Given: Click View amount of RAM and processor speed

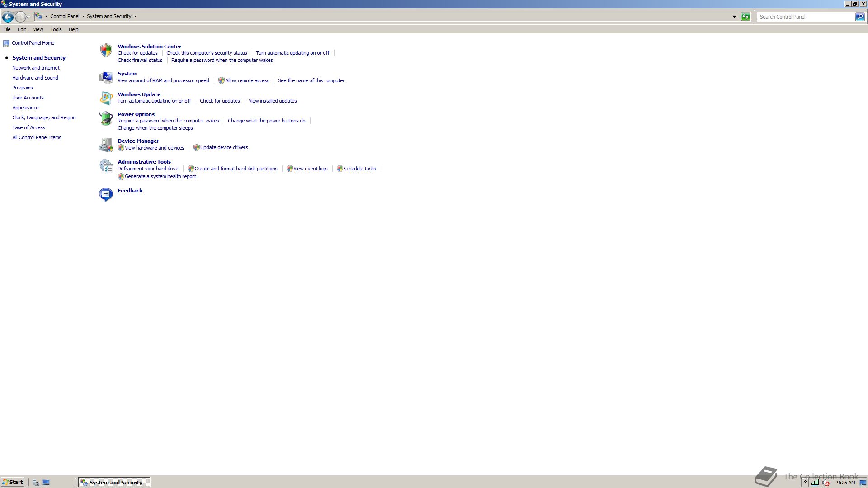Looking at the screenshot, I should [163, 80].
